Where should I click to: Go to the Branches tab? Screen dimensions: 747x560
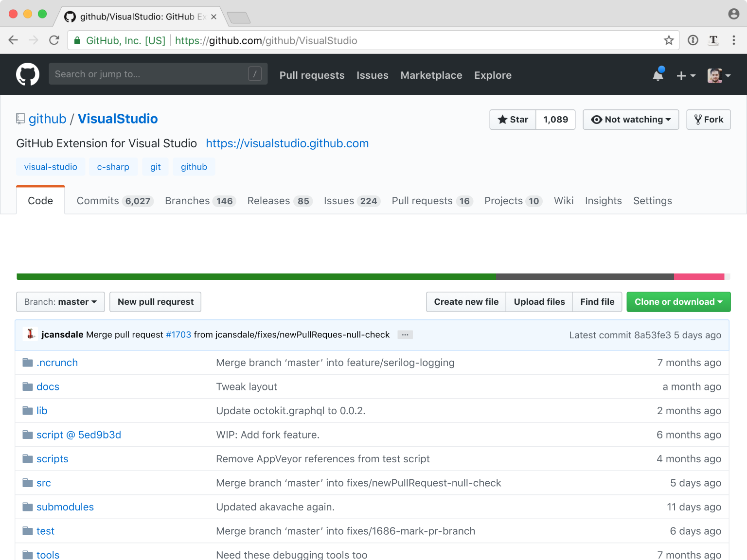pyautogui.click(x=200, y=201)
